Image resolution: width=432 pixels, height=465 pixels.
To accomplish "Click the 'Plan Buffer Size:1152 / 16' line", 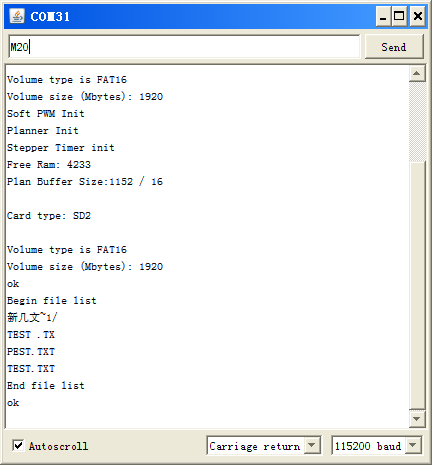I will 85,182.
